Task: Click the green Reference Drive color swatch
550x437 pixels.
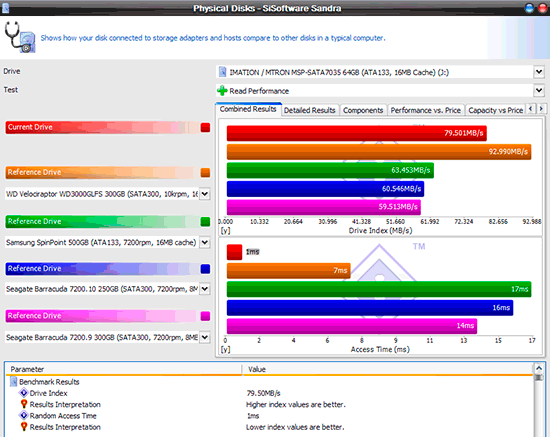Action: tap(205, 222)
